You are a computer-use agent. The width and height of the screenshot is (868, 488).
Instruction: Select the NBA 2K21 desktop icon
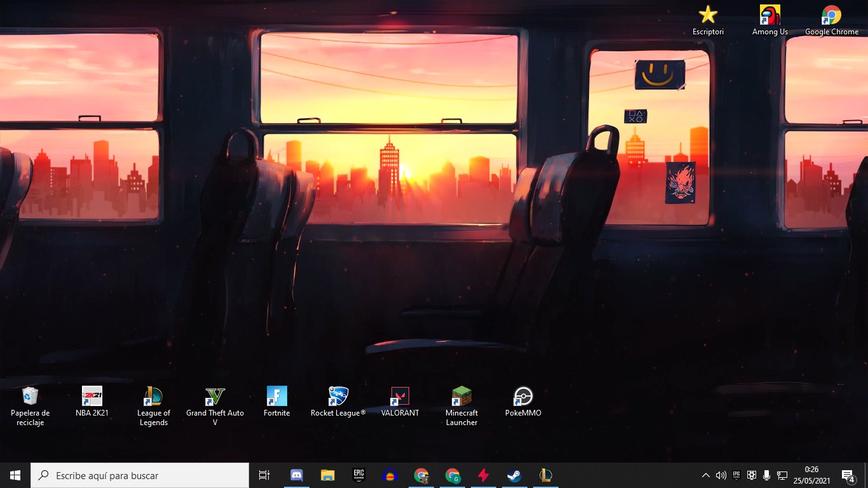coord(92,402)
